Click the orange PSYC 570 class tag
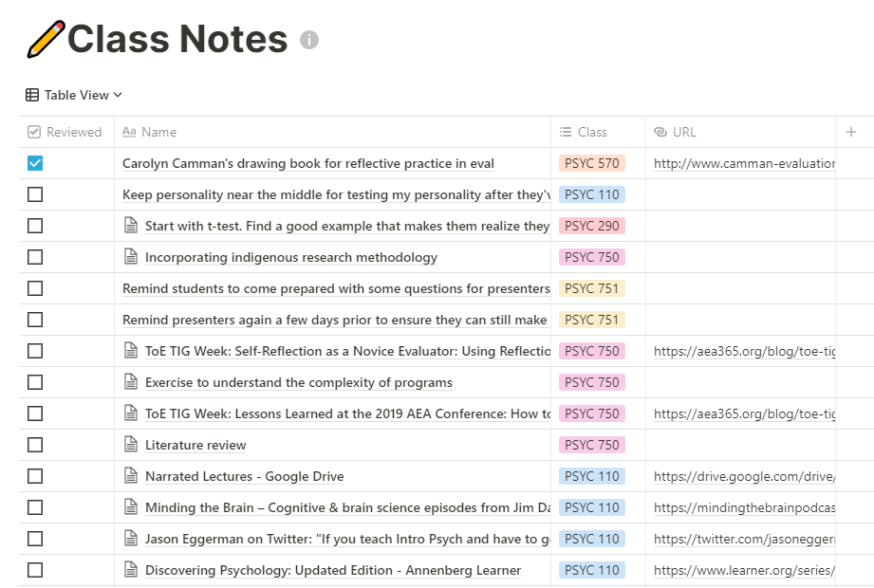Screen dimensions: 874x588 pos(592,163)
